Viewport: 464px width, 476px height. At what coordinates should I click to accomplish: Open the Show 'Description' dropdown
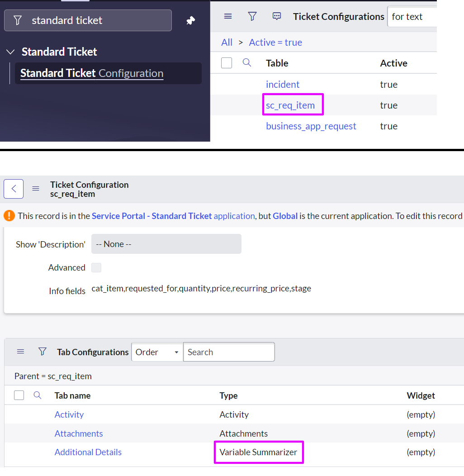166,244
